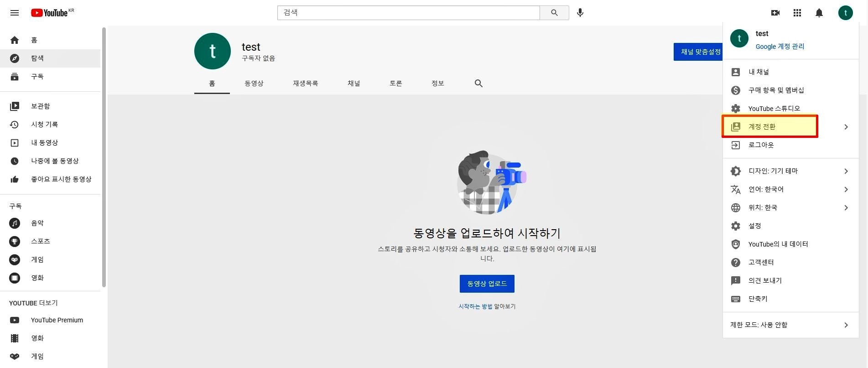Click the 단축키 keyboard icon
The height and width of the screenshot is (368, 868).
coord(736,299)
